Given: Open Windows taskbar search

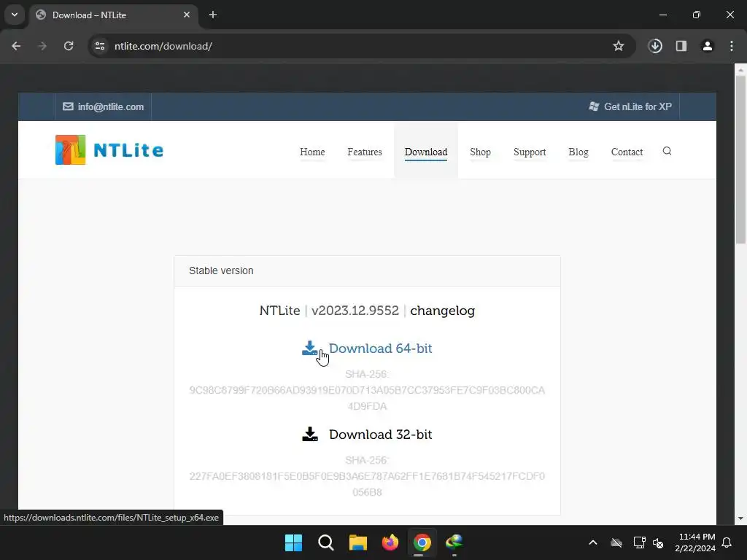Looking at the screenshot, I should click(326, 542).
